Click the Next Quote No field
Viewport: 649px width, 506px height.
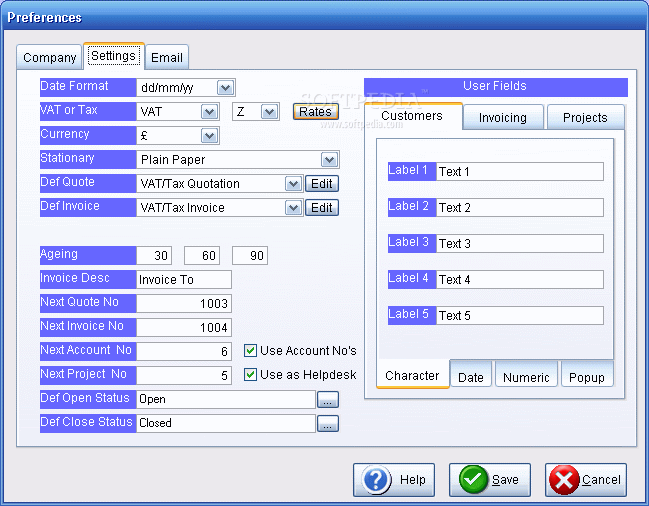(x=184, y=304)
